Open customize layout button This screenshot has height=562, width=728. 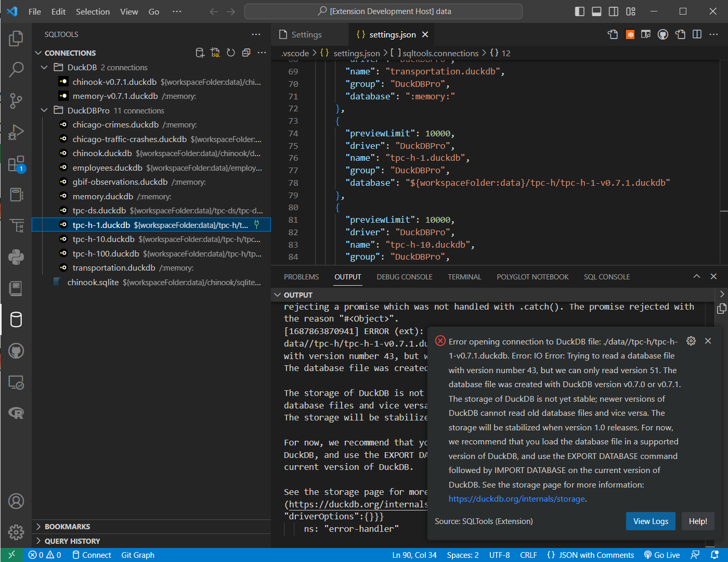click(631, 11)
